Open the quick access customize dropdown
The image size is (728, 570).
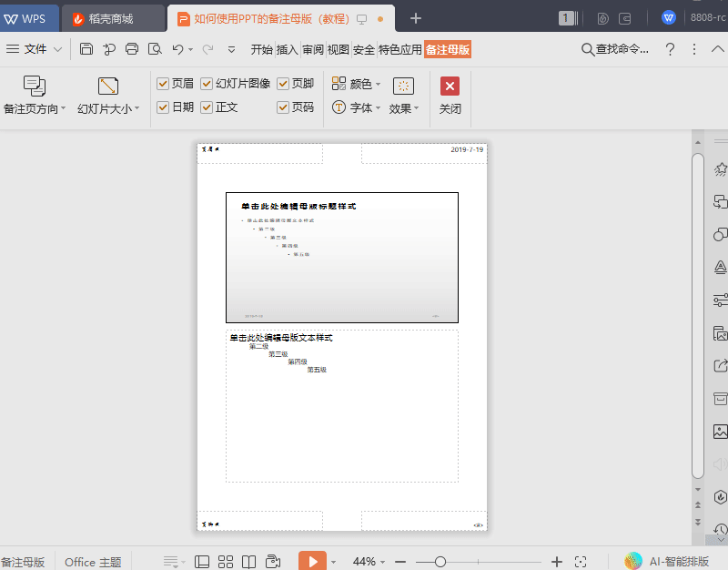(x=231, y=49)
